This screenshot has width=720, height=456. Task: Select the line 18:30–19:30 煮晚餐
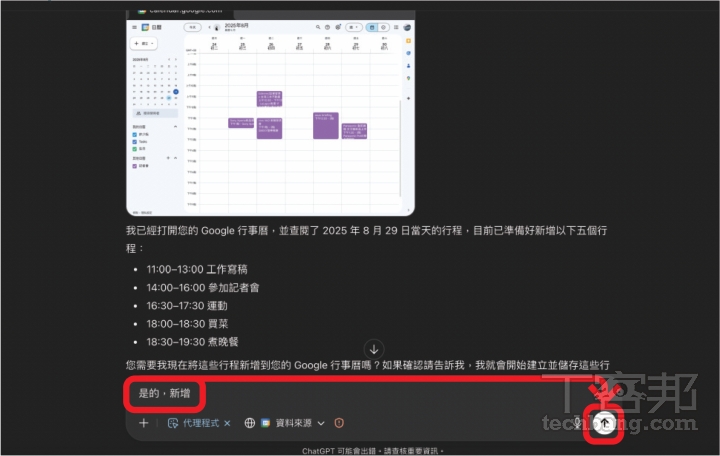pyautogui.click(x=192, y=342)
